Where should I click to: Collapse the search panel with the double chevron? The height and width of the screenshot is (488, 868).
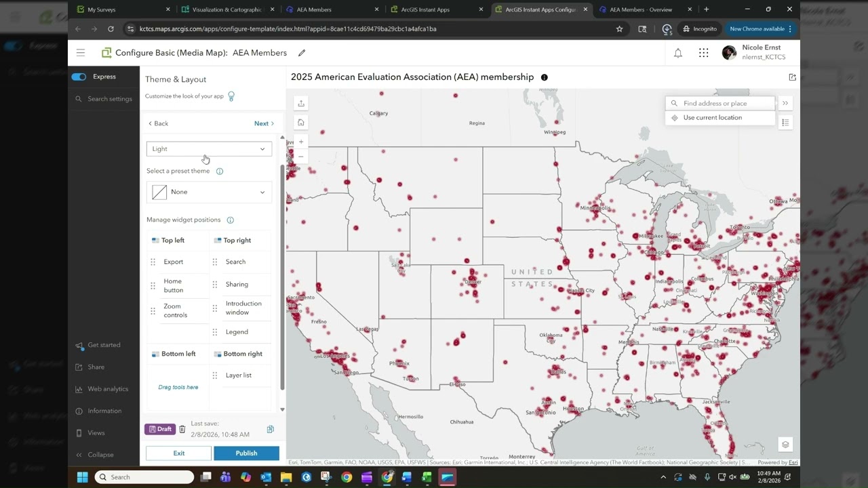(785, 103)
